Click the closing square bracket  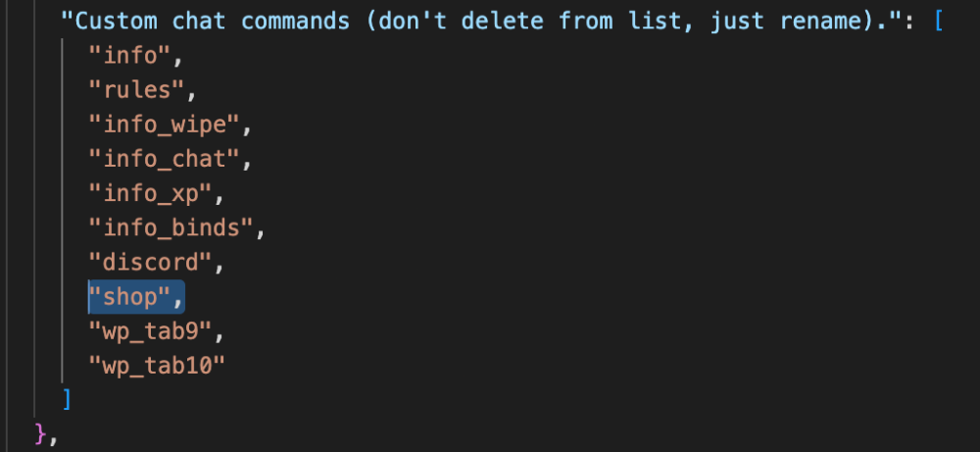coord(67,399)
